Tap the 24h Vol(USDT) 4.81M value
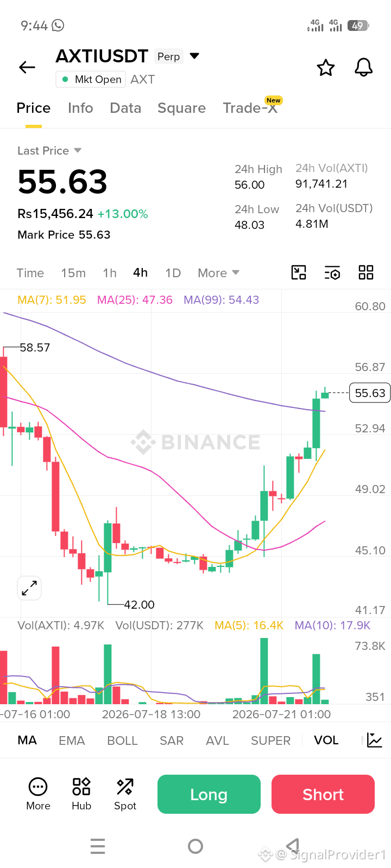 pyautogui.click(x=312, y=224)
